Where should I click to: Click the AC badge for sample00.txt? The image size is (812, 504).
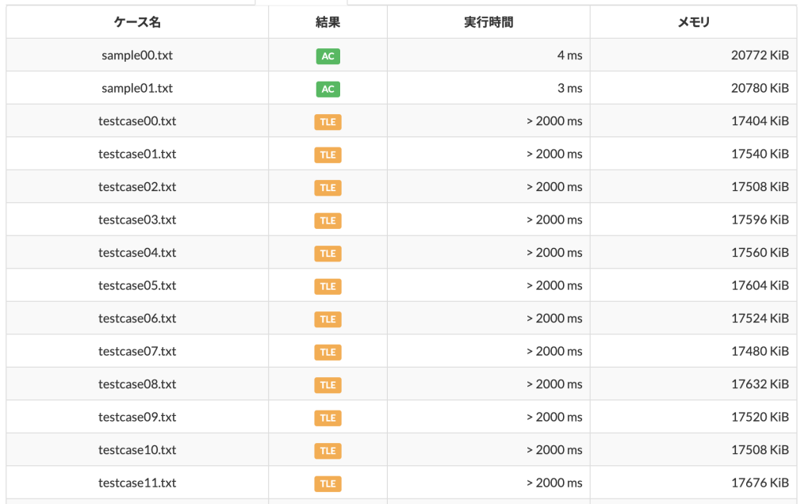(x=327, y=55)
